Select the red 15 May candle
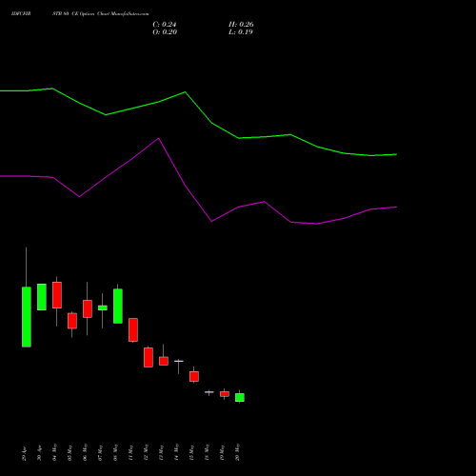Image resolution: width=476 pixels, height=476 pixels. click(194, 376)
